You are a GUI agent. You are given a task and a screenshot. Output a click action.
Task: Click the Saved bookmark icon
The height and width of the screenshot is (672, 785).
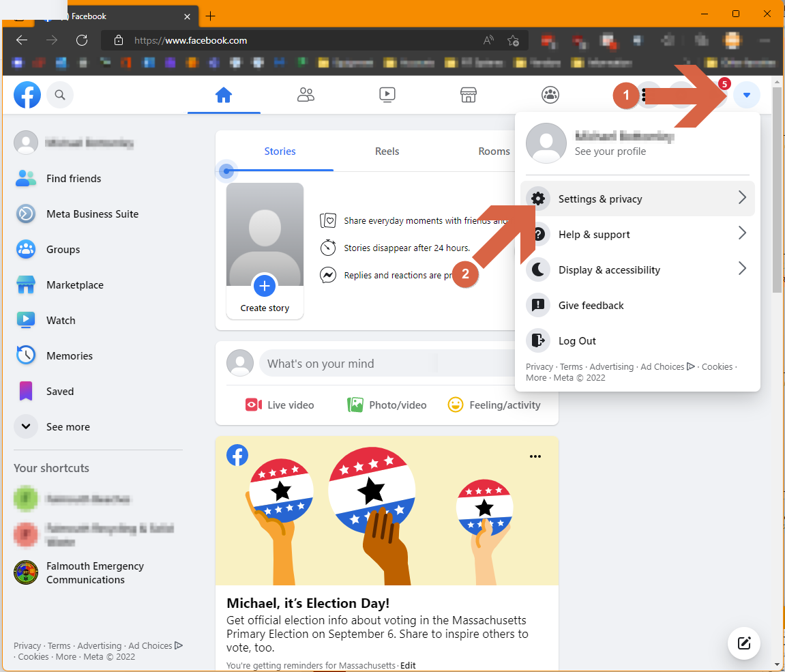(25, 391)
